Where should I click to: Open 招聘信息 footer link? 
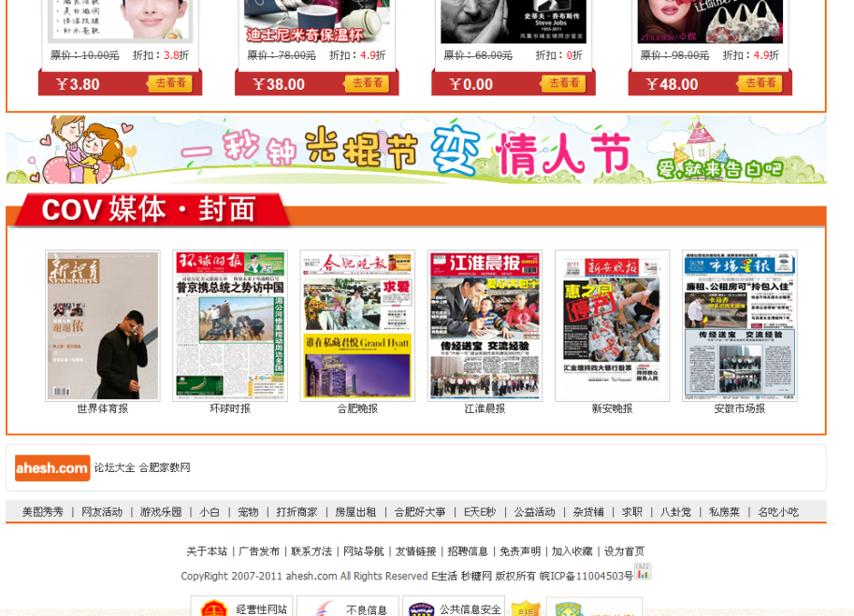(x=468, y=552)
